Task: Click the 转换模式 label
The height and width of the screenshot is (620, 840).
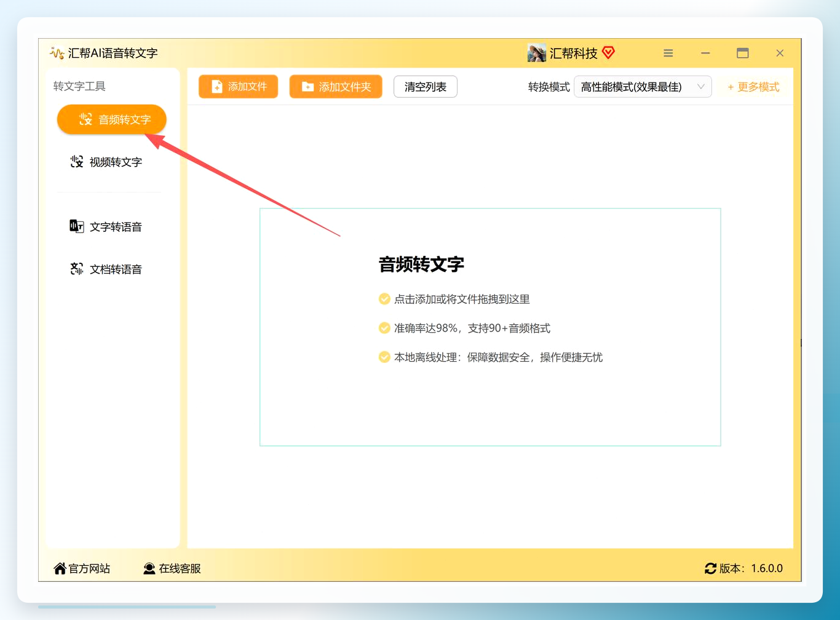Action: pos(549,87)
